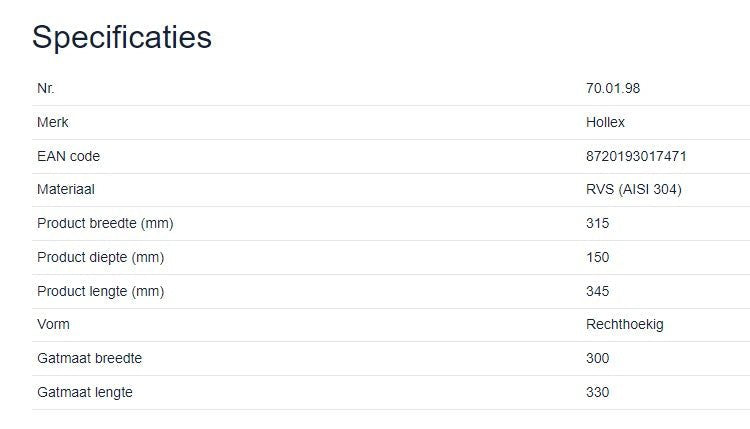750x429 pixels.
Task: Click the Hollex brand value
Action: 605,122
